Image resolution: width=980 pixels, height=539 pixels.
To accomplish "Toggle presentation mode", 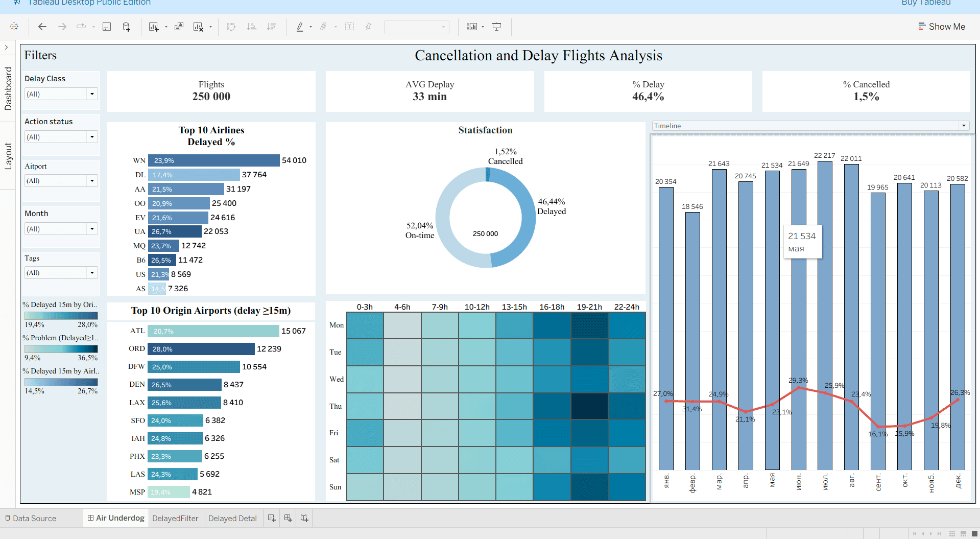I will click(496, 27).
